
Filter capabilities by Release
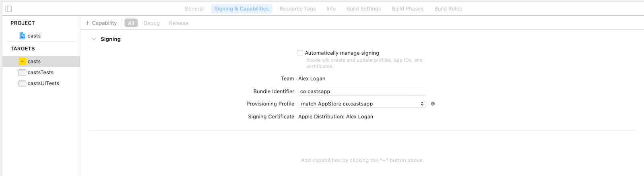(x=179, y=23)
